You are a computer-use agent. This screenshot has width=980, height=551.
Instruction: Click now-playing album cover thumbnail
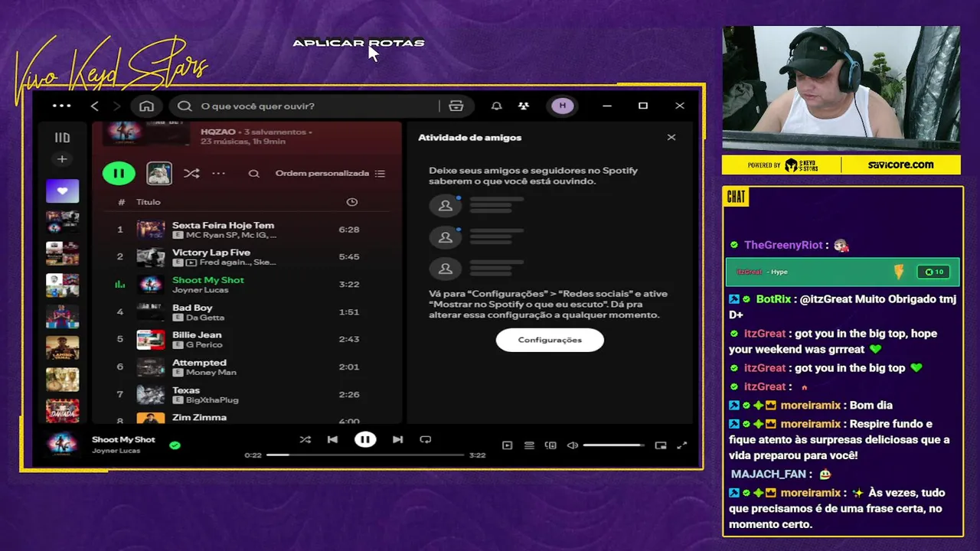click(x=62, y=444)
